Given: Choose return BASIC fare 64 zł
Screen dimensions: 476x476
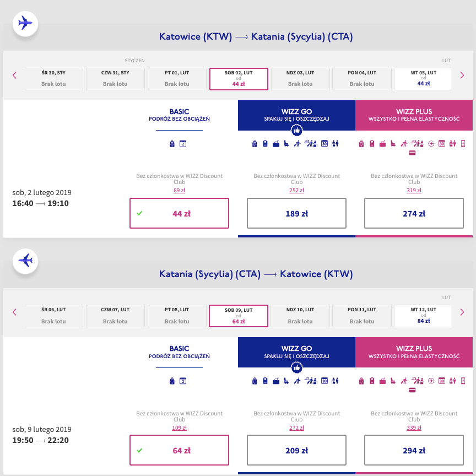Looking at the screenshot, I should tap(180, 450).
